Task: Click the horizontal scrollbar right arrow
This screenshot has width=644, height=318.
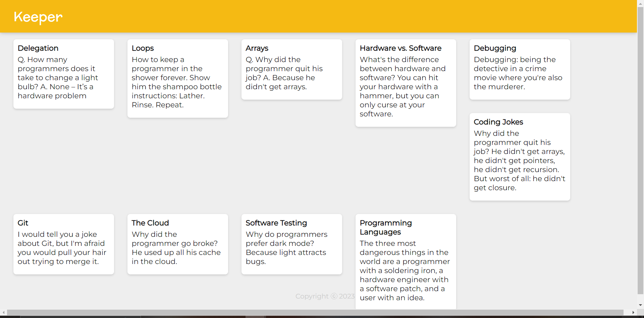Action: click(x=633, y=312)
